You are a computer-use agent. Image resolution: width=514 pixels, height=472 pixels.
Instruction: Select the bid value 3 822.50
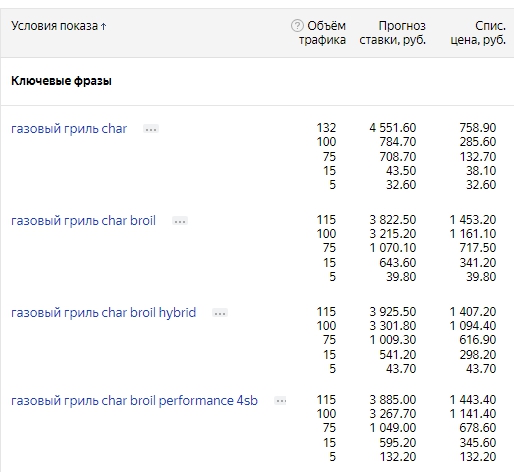click(393, 220)
